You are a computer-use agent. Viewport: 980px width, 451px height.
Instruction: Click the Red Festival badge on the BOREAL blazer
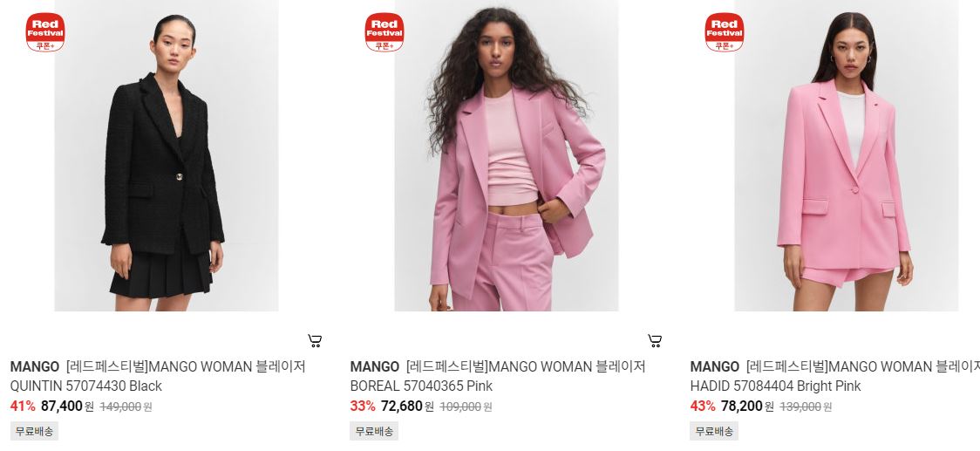385,32
